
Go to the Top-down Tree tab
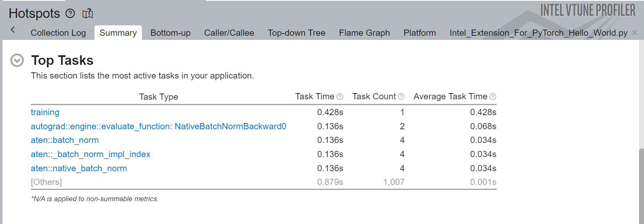click(x=296, y=33)
